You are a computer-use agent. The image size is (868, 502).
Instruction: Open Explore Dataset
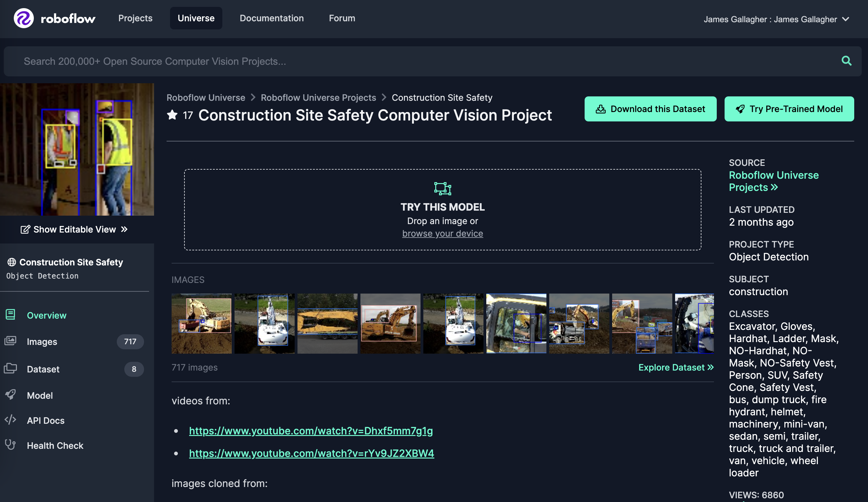click(x=675, y=367)
